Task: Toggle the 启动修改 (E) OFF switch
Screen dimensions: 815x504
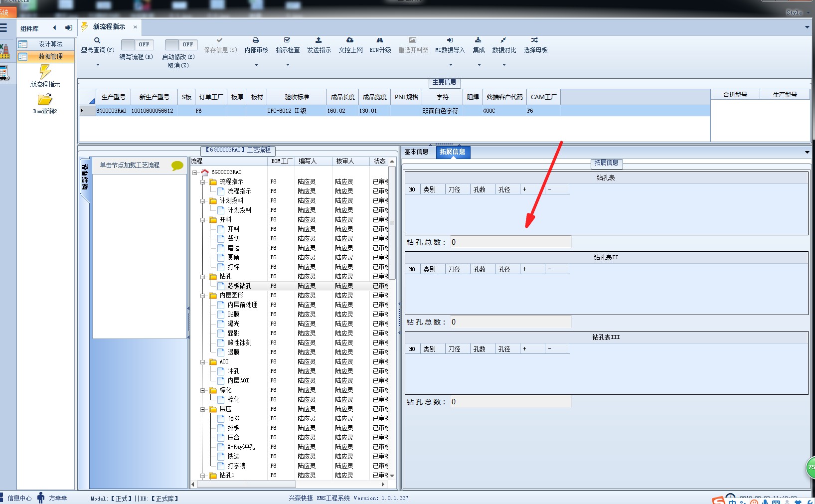Action: [181, 44]
